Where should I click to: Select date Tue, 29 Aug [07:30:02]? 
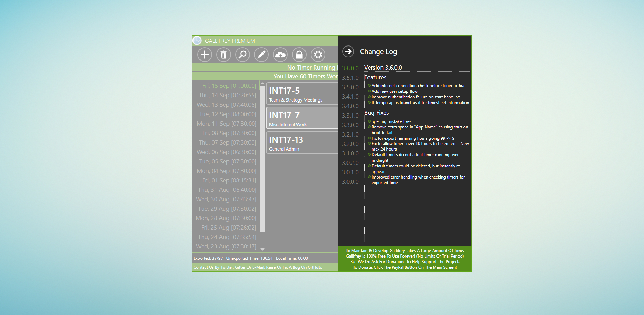click(x=227, y=209)
